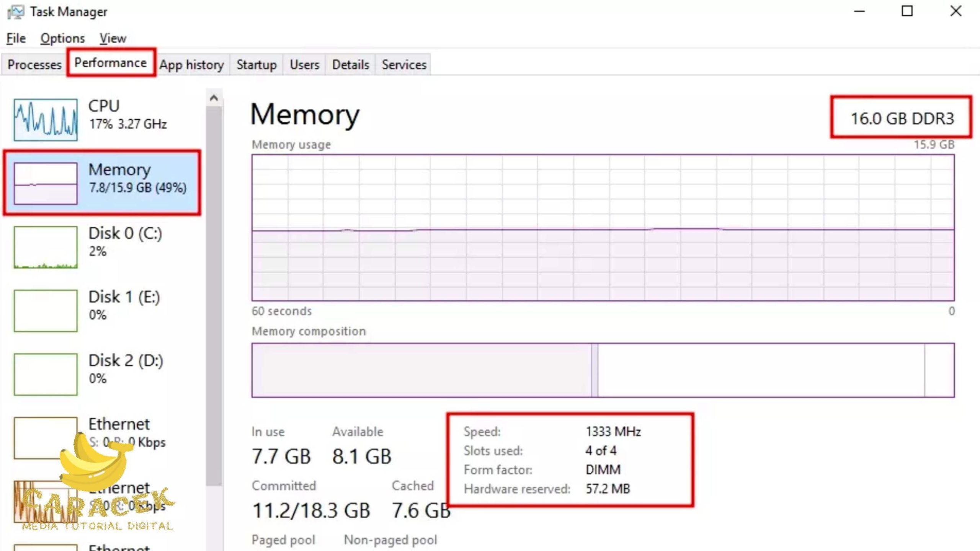The height and width of the screenshot is (551, 980).
Task: Select the CPU usage graph thumbnail
Action: [46, 120]
